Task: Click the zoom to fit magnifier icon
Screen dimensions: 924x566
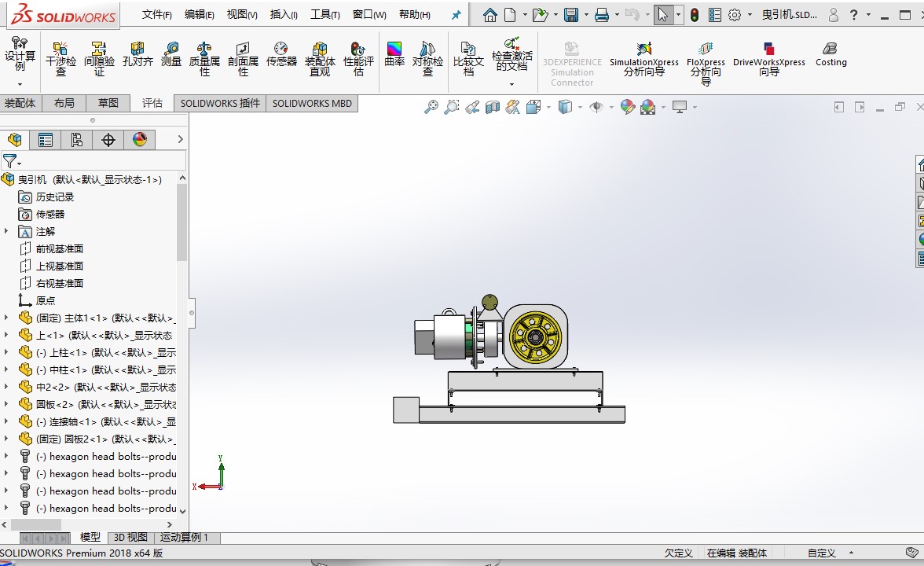Action: [x=431, y=107]
